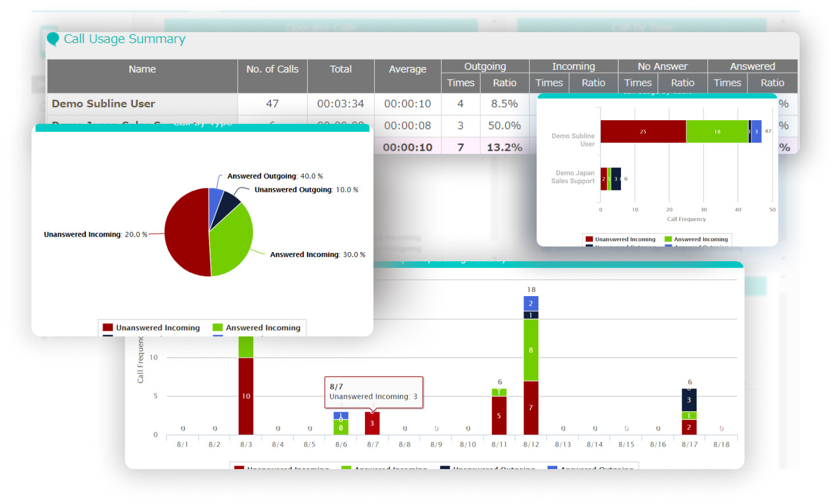Click the red 8/7 bar labeled 3

(372, 423)
